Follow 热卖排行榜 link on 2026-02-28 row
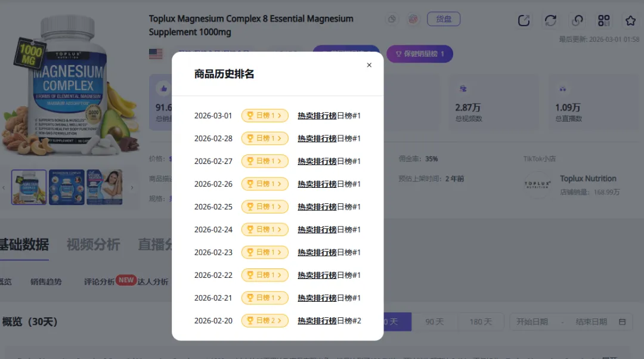The width and height of the screenshot is (644, 359). (317, 138)
